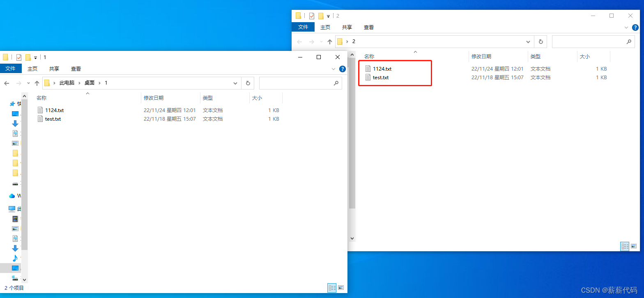This screenshot has height=298, width=644.
Task: Switch window 1 to details view
Action: click(332, 288)
